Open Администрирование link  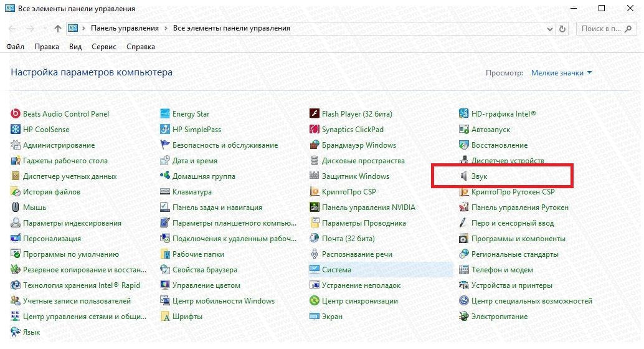[59, 145]
